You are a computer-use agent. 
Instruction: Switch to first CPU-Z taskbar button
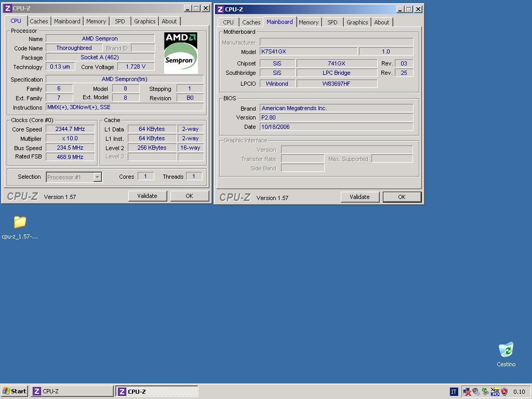(x=72, y=391)
